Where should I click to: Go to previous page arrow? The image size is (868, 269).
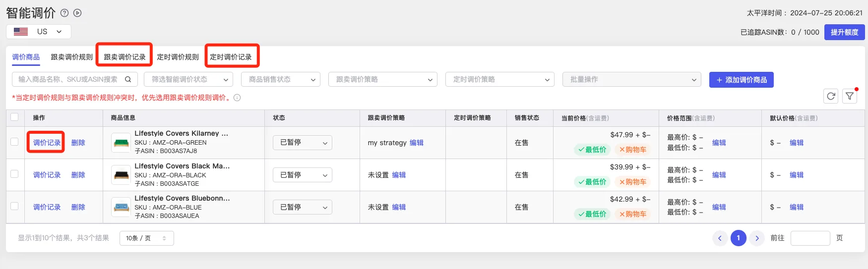coord(720,238)
